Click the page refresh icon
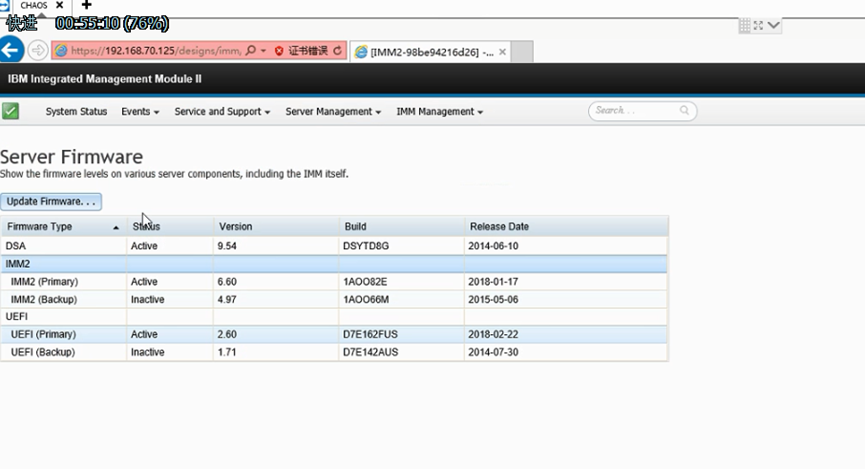Viewport: 865px width, 469px height. [x=338, y=51]
